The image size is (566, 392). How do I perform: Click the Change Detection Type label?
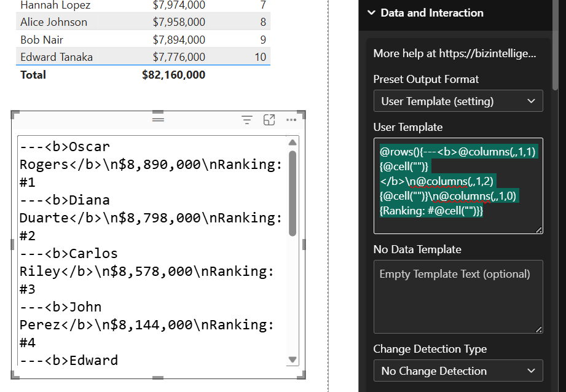430,349
